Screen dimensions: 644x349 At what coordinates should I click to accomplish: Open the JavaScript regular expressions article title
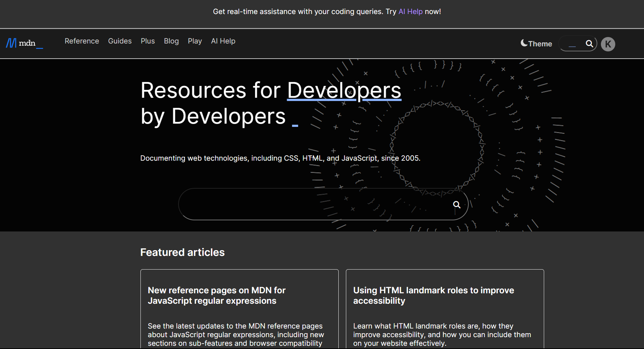pos(216,295)
